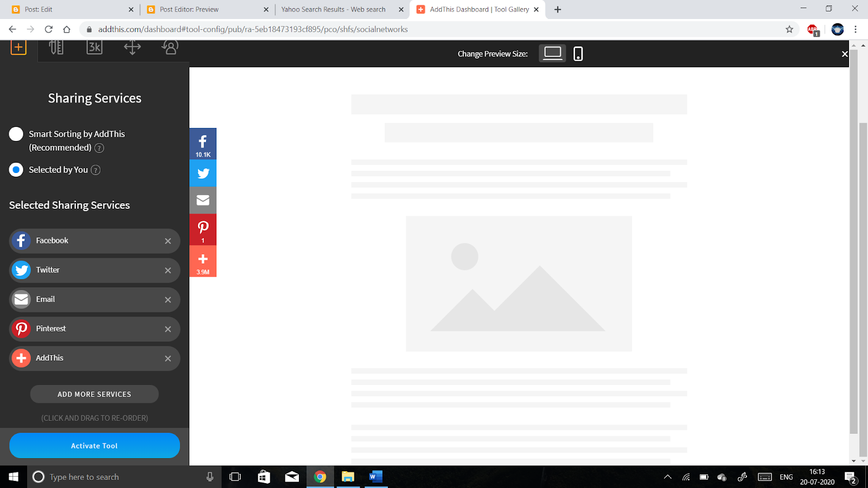Open the Word document on the taskbar
Screen dimensions: 868x488
coord(375,477)
